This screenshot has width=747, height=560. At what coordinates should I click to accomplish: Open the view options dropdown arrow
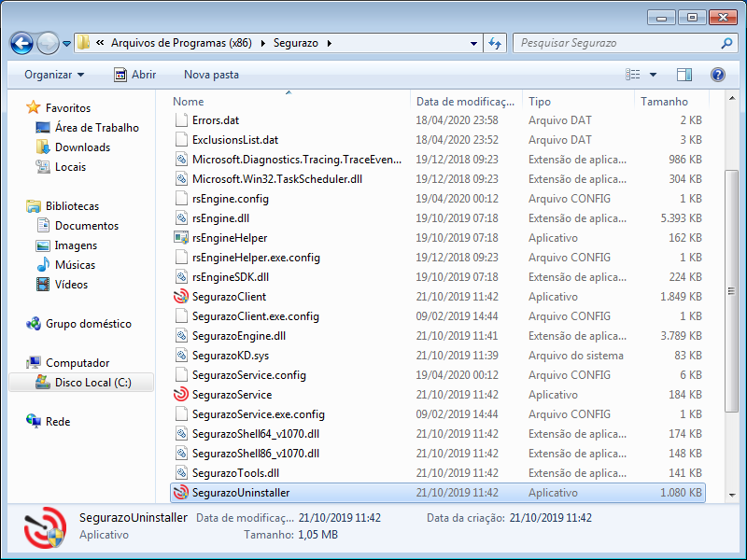[x=653, y=75]
